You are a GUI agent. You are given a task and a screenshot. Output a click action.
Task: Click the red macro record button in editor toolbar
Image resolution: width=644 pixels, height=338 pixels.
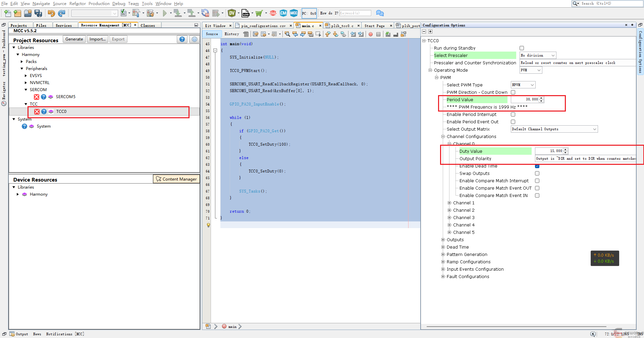(371, 34)
